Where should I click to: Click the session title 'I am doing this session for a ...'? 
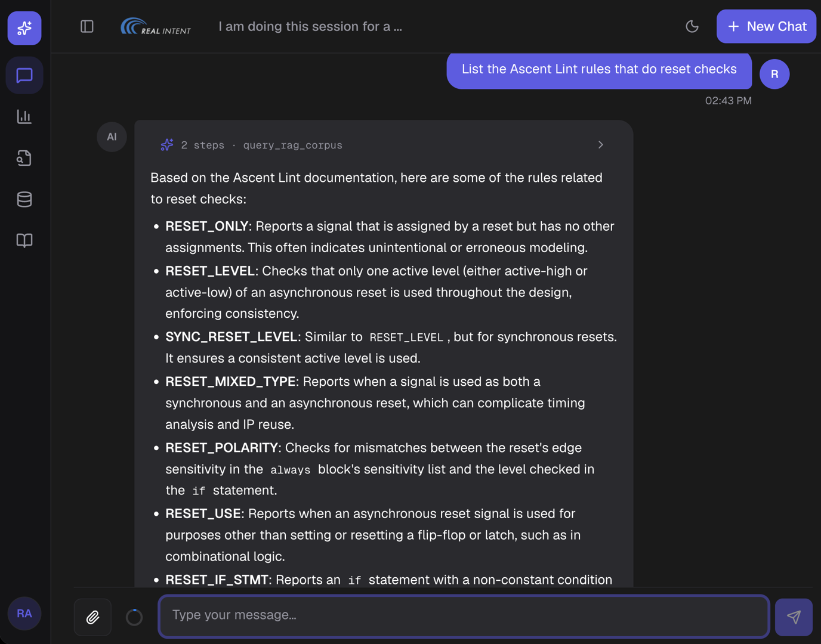point(310,26)
